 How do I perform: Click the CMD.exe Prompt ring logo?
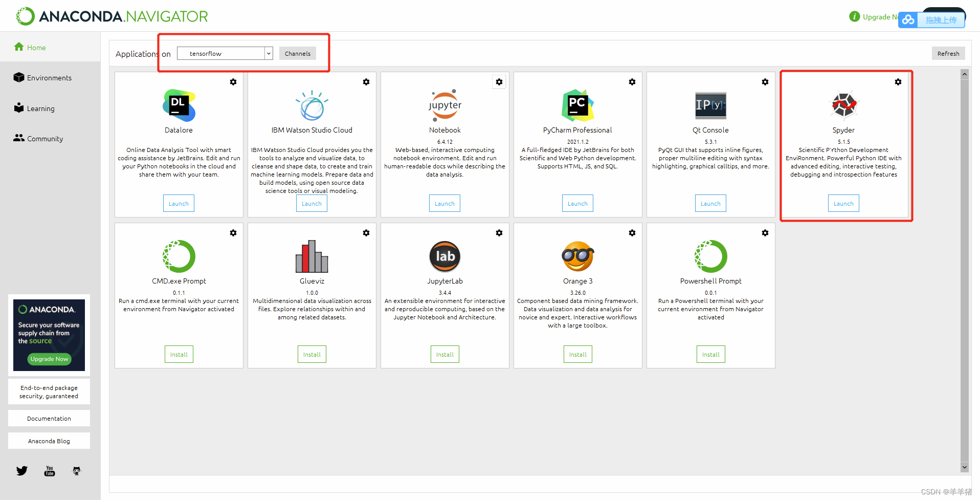coord(179,256)
